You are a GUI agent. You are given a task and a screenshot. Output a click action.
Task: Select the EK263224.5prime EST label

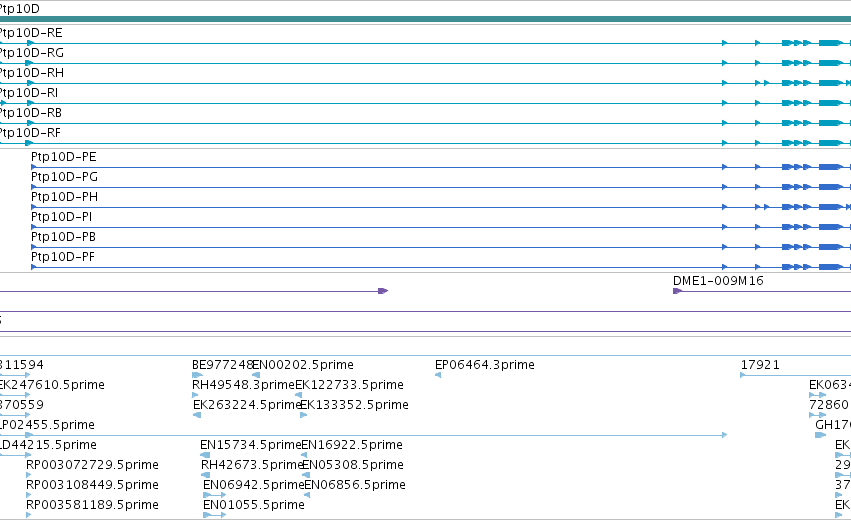coord(247,405)
